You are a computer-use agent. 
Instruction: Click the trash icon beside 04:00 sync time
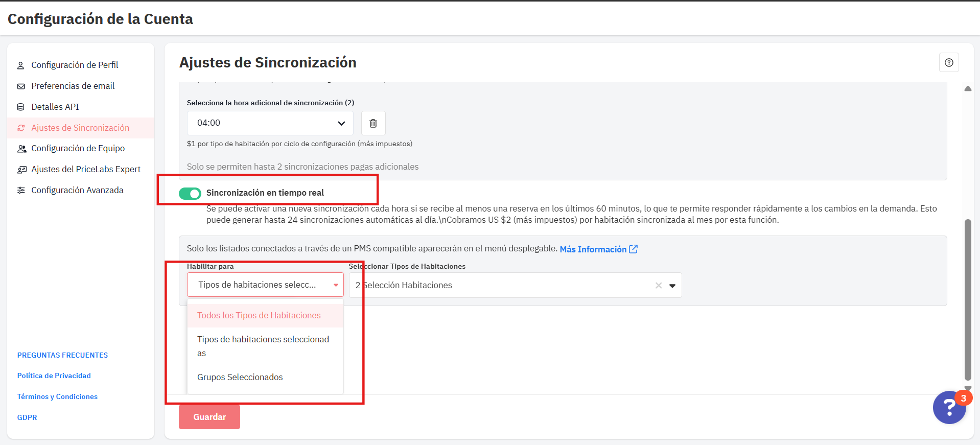(373, 123)
